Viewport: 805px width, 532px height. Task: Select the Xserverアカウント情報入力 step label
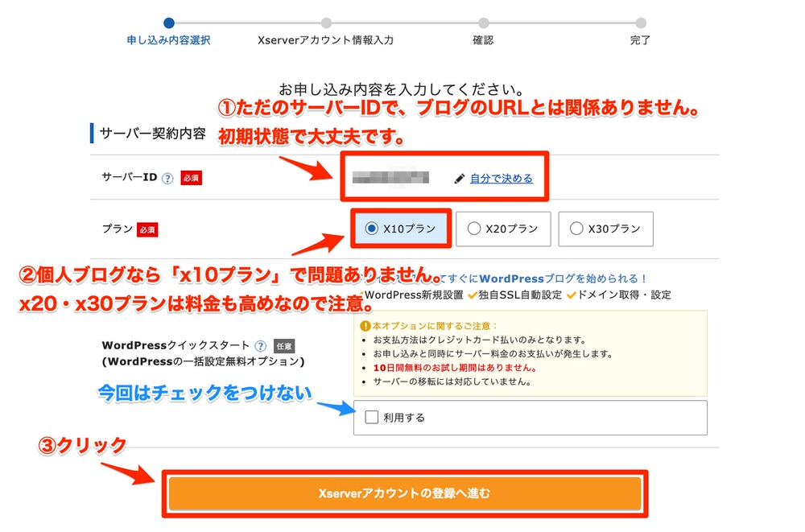point(325,40)
